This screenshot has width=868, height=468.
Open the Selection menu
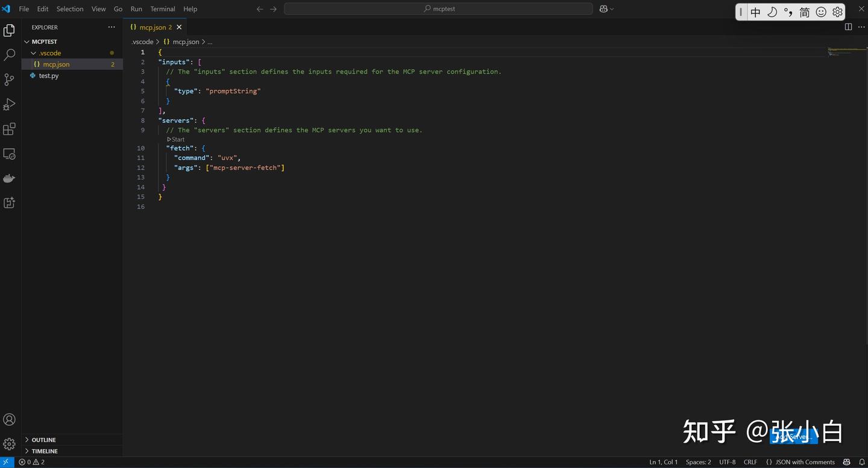click(70, 9)
